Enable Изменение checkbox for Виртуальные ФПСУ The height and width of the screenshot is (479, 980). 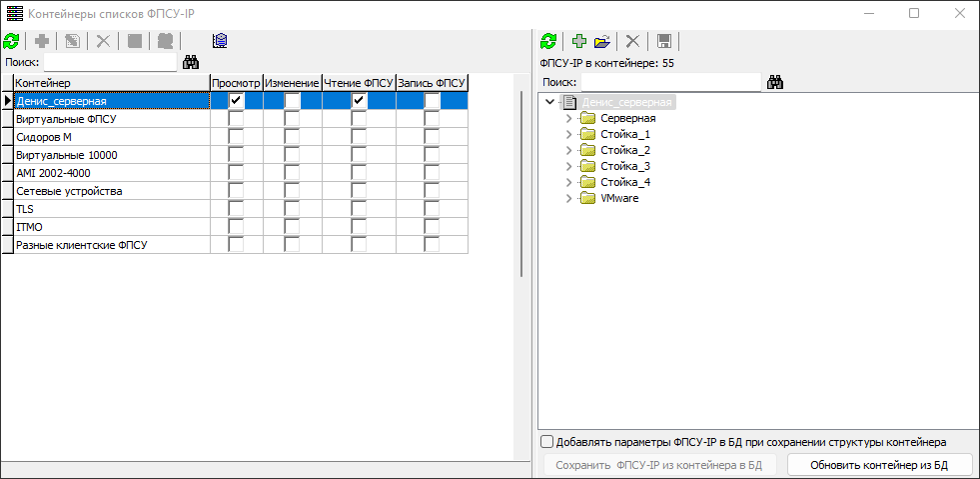(x=292, y=119)
